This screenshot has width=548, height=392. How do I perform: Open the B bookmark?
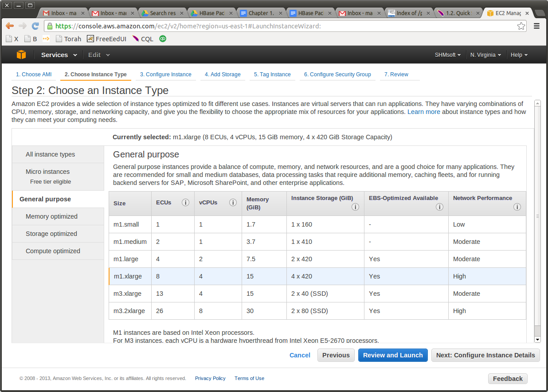tap(31, 39)
